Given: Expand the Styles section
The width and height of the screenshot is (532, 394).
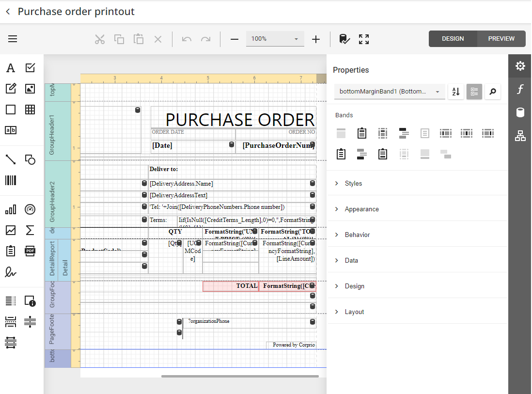Looking at the screenshot, I should (417, 184).
